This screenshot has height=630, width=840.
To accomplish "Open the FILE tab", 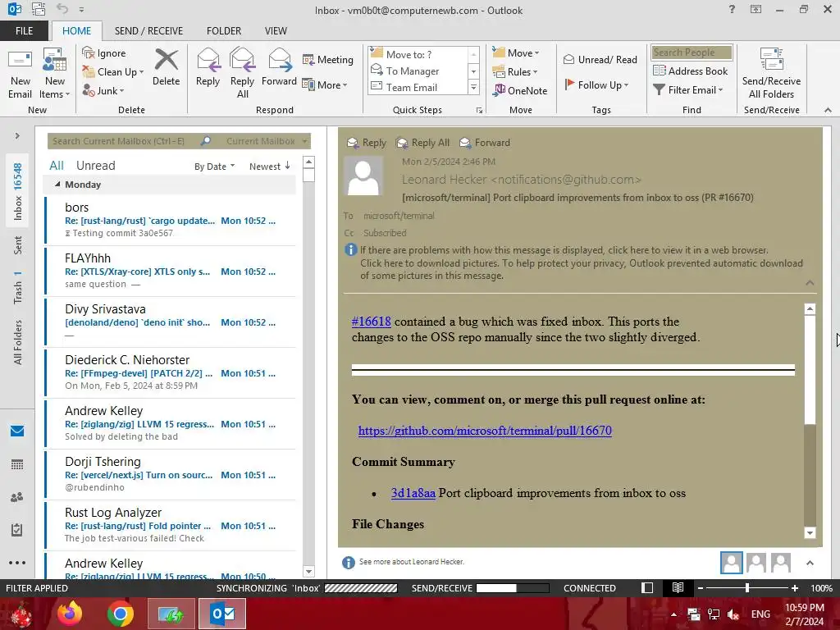I will [24, 31].
